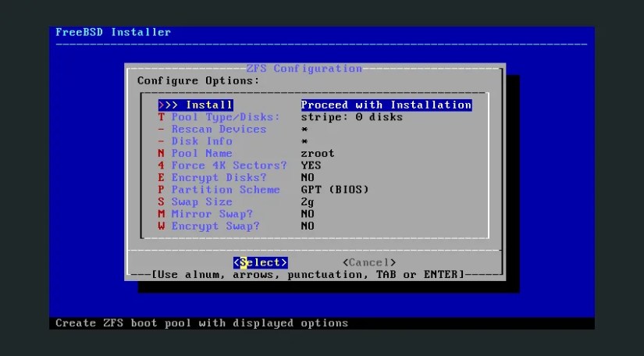
Task: Click the <Cancel> button
Action: coord(369,263)
